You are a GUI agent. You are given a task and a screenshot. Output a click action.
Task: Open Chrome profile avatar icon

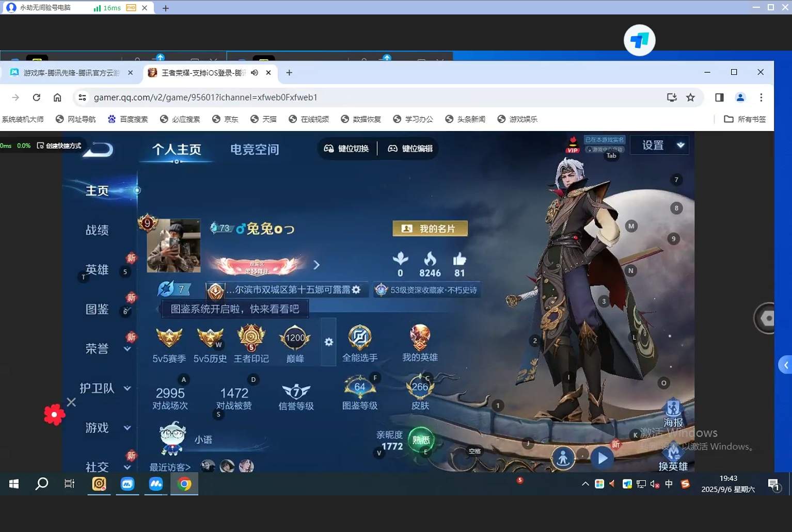click(740, 97)
